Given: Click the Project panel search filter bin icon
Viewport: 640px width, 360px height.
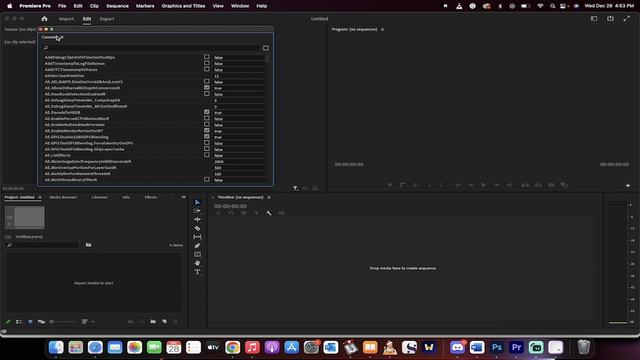Looking at the screenshot, I should pyautogui.click(x=89, y=245).
